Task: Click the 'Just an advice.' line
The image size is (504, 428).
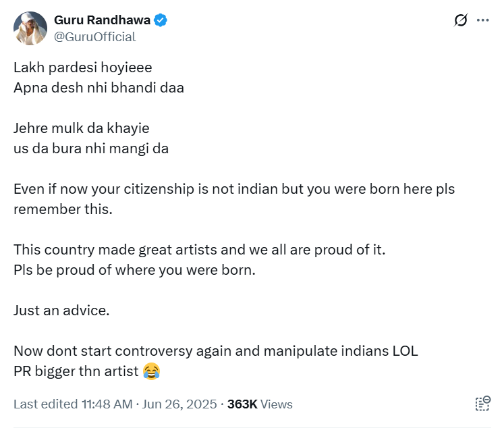Action: 61,311
